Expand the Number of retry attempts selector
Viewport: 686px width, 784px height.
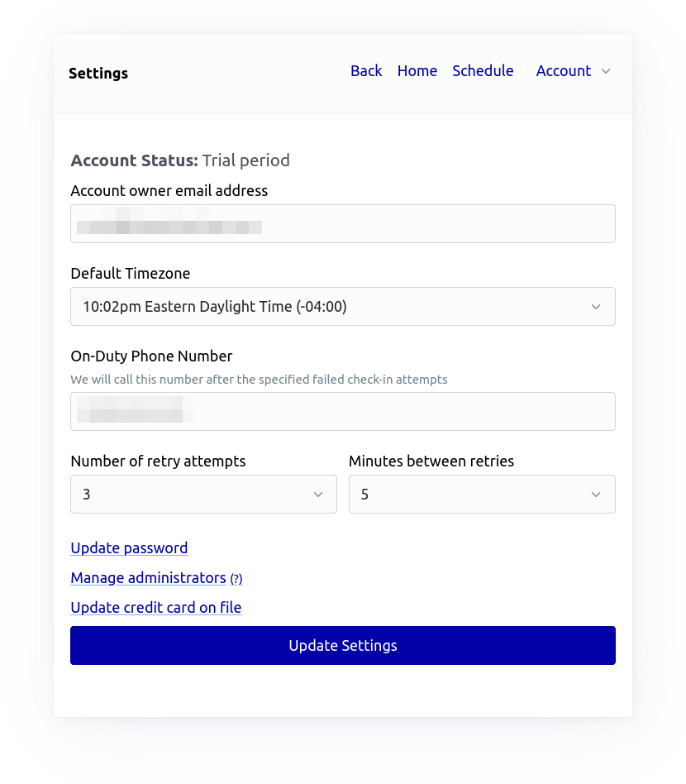point(203,495)
